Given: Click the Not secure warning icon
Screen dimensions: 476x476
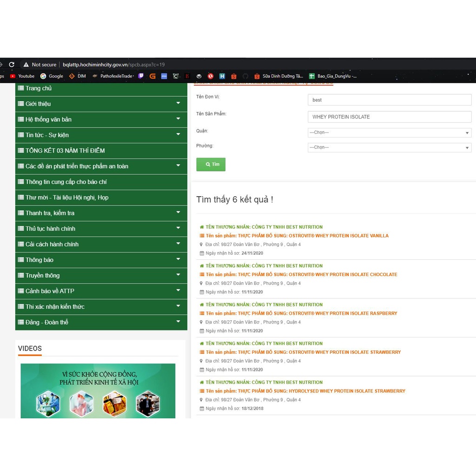Looking at the screenshot, I should [26, 65].
